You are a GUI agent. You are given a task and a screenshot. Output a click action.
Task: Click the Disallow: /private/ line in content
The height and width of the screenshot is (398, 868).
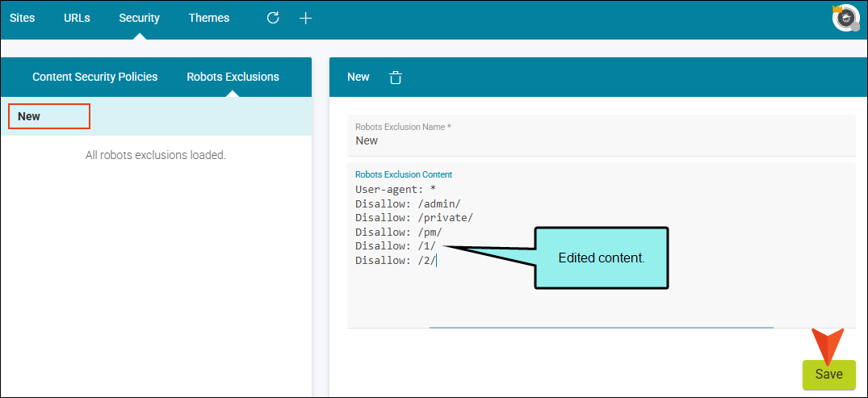tap(414, 217)
